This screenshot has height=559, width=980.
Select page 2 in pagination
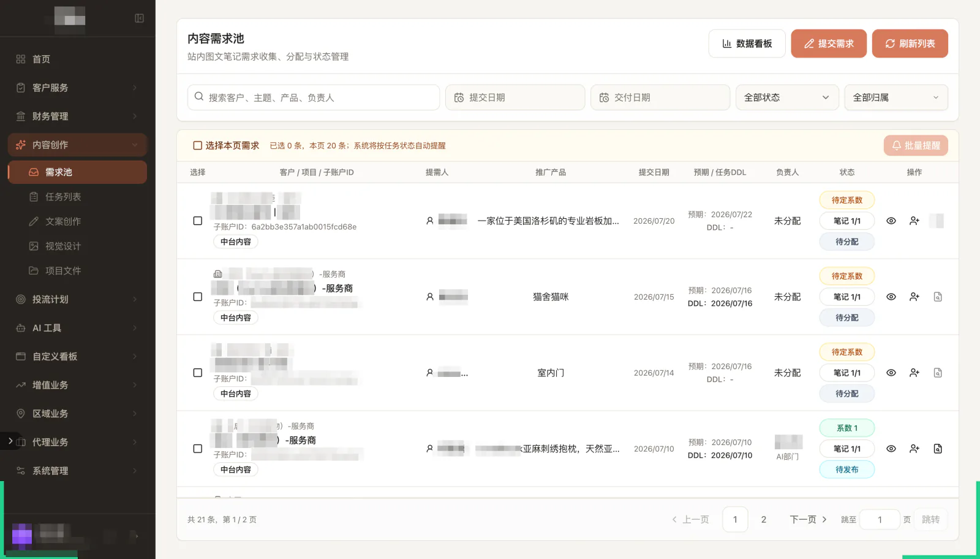point(764,519)
